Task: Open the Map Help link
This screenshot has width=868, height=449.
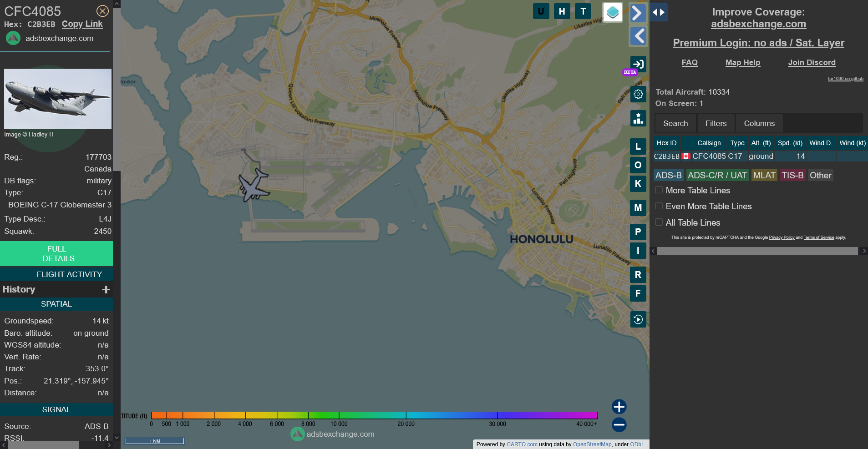Action: click(x=743, y=62)
